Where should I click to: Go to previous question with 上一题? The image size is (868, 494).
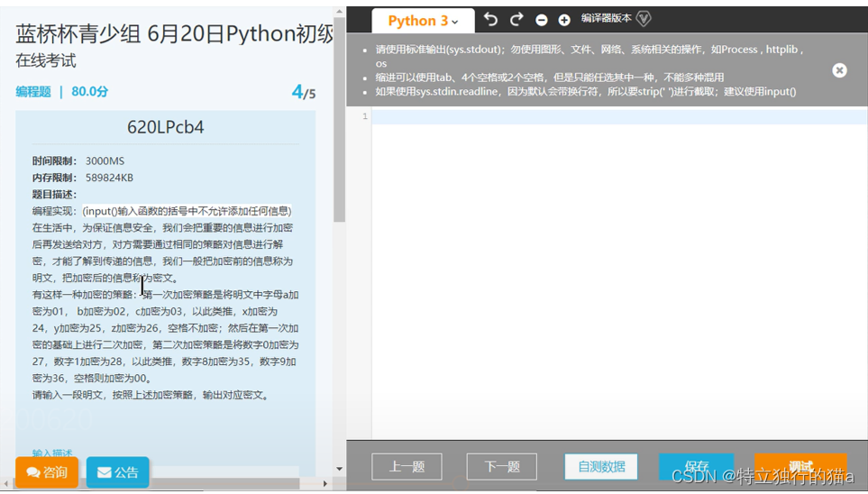[407, 466]
